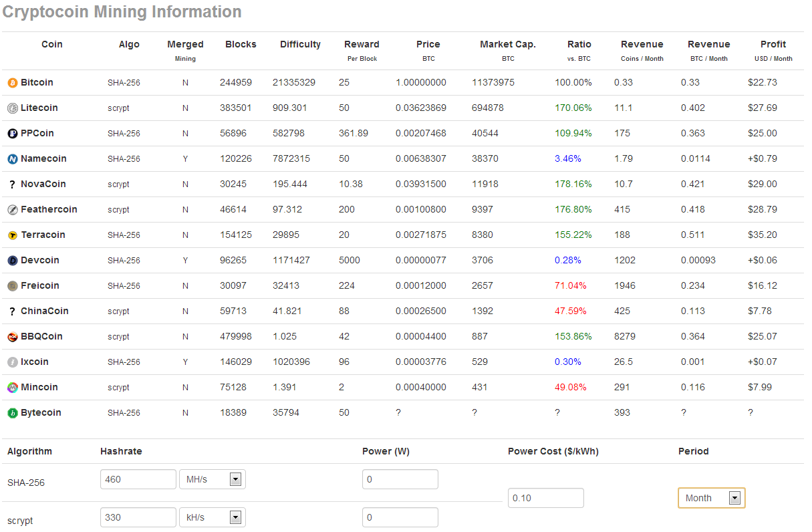
Task: Click the yellow Terracoin logo icon
Action: coord(12,235)
